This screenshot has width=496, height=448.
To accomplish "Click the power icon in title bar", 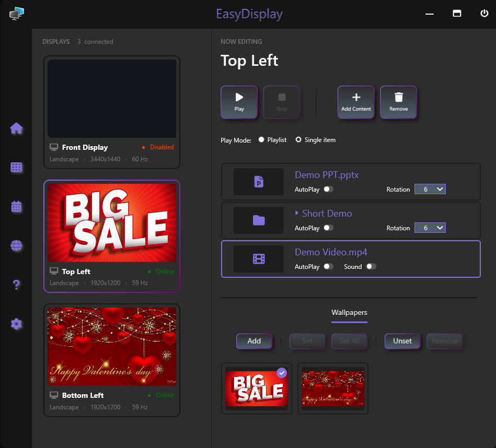I will point(485,13).
